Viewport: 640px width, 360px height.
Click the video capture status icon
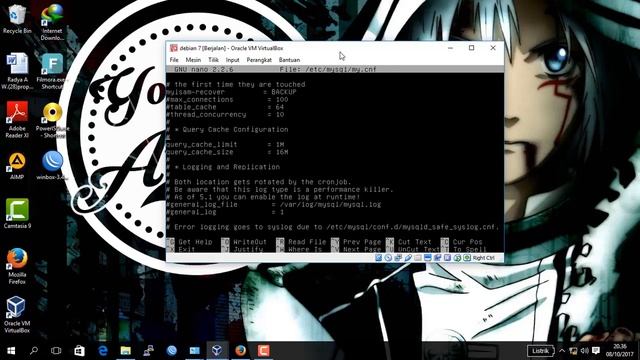pos(437,258)
